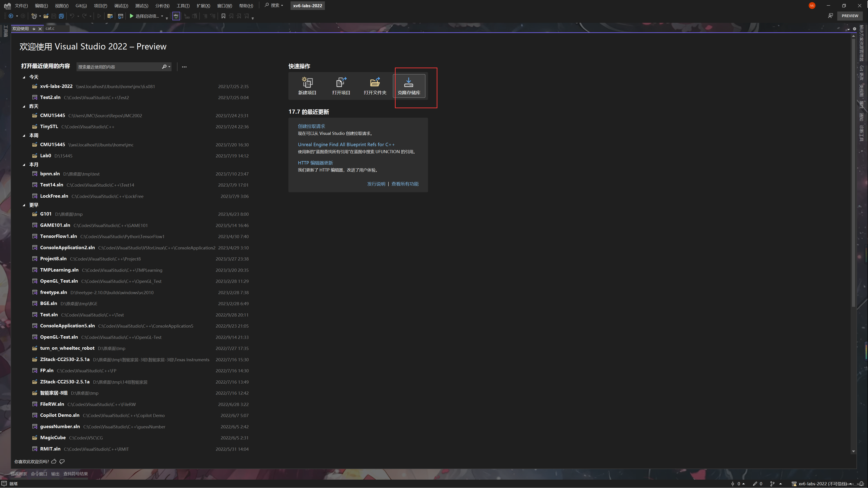The image size is (868, 488).
Task: Toggle the abc spell checker button
Action: click(176, 16)
